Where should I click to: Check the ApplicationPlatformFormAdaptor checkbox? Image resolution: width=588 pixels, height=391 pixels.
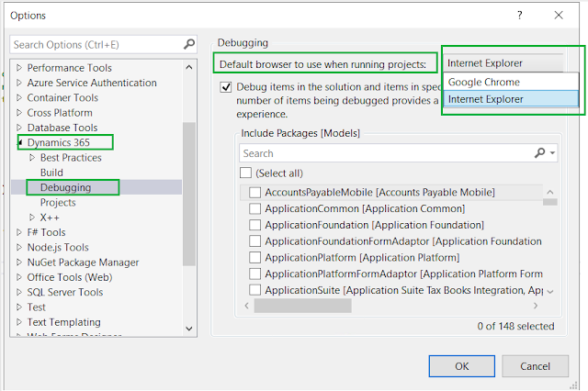click(255, 274)
